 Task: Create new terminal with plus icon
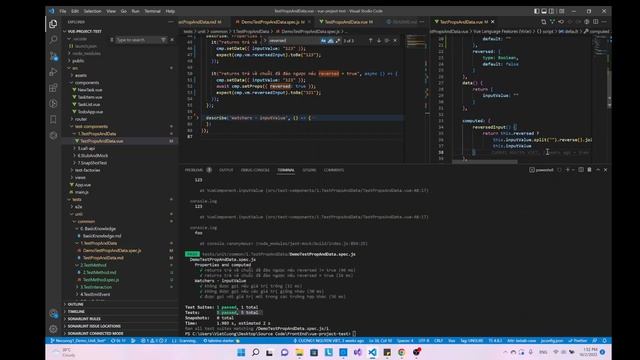pyautogui.click(x=567, y=170)
